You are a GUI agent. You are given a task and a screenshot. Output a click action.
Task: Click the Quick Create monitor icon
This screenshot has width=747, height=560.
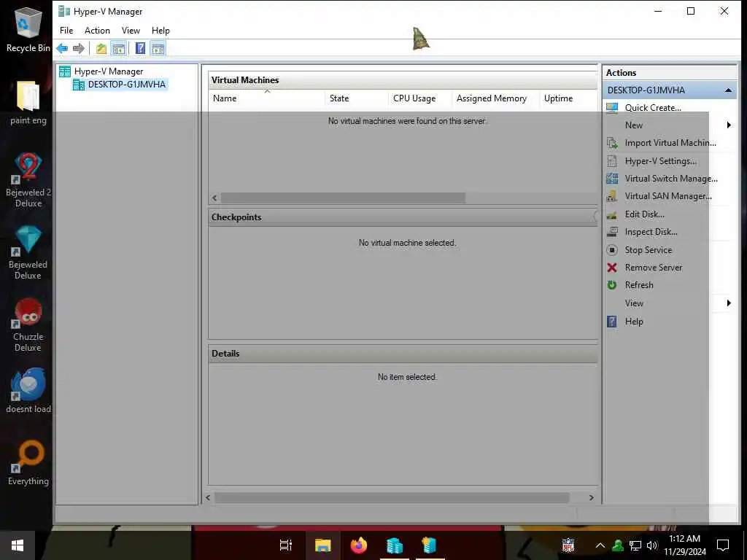(x=612, y=108)
